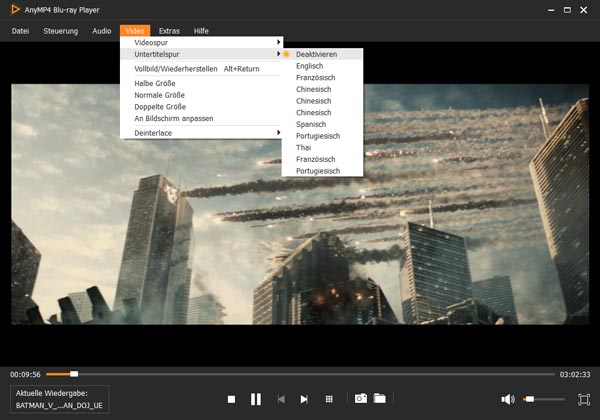
Task: Expand the Untertitelspur submenu
Action: click(x=201, y=54)
